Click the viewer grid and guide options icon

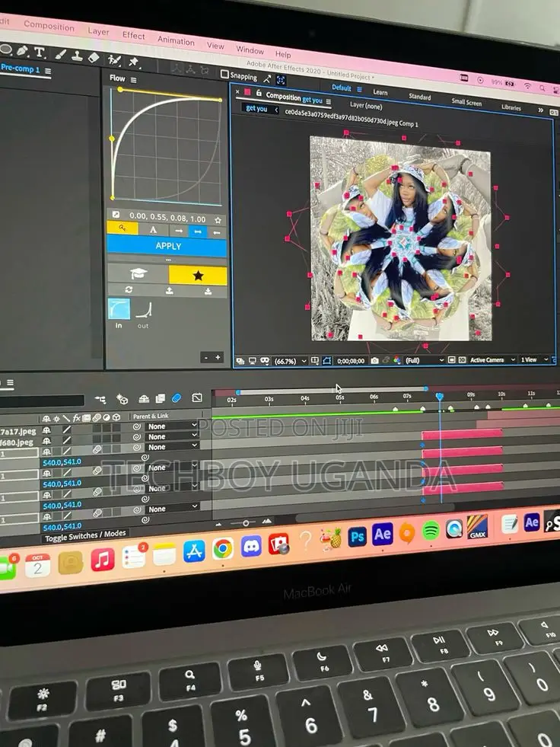click(315, 361)
